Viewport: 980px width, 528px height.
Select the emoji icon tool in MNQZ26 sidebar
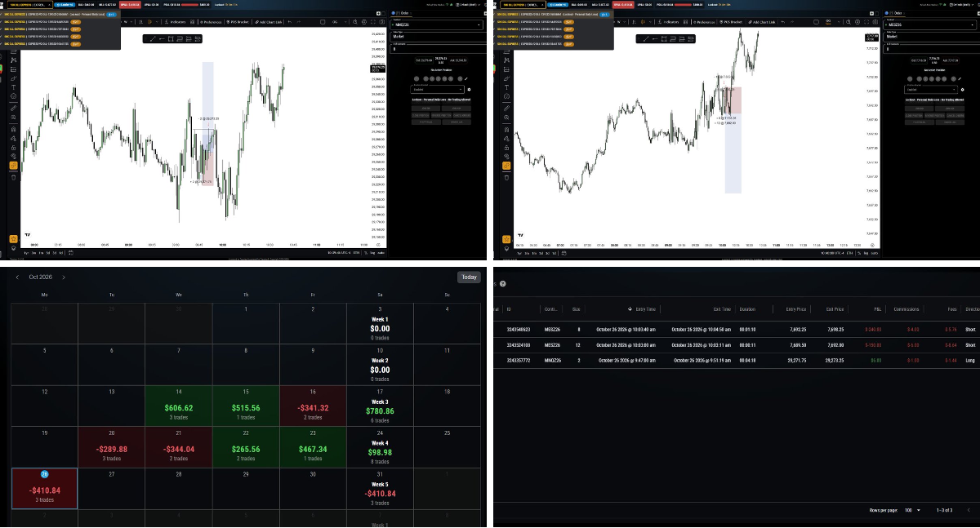point(13,96)
